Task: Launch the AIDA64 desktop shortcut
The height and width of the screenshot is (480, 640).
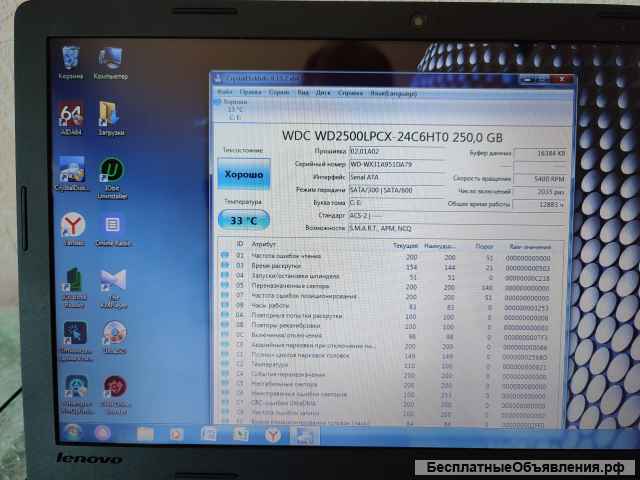Action: [x=71, y=112]
